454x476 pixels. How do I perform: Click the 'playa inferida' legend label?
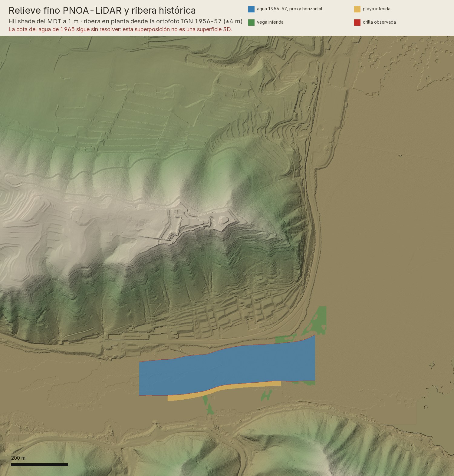[377, 9]
